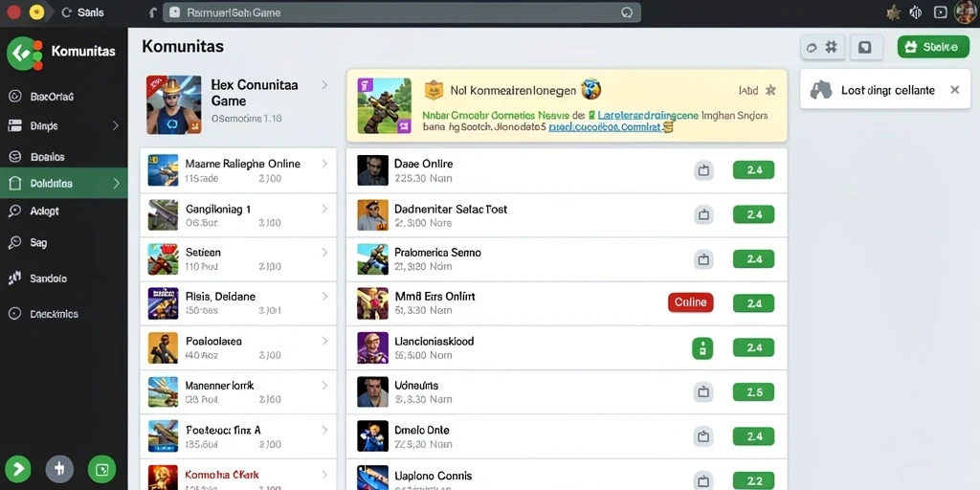Open the user avatar in top bar

point(965,12)
